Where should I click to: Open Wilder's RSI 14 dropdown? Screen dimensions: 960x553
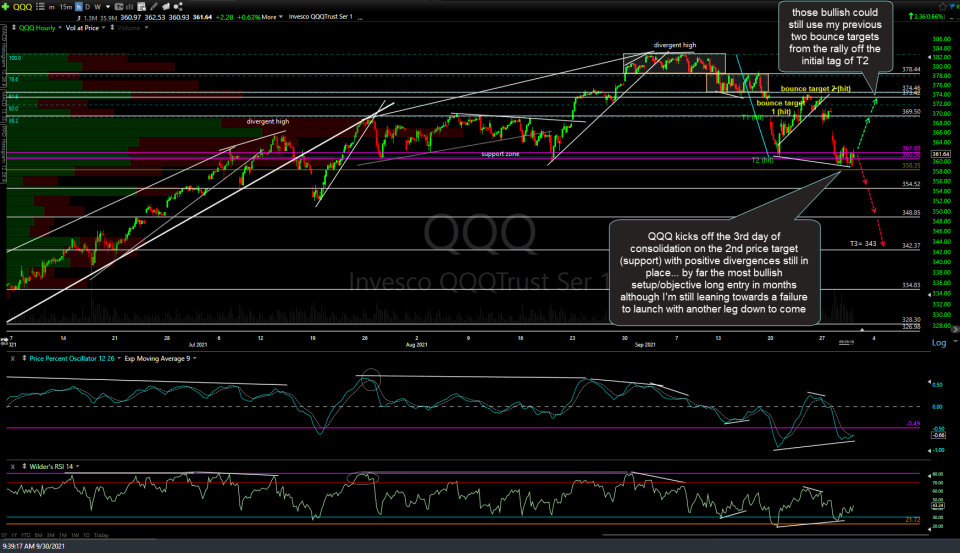coord(77,466)
